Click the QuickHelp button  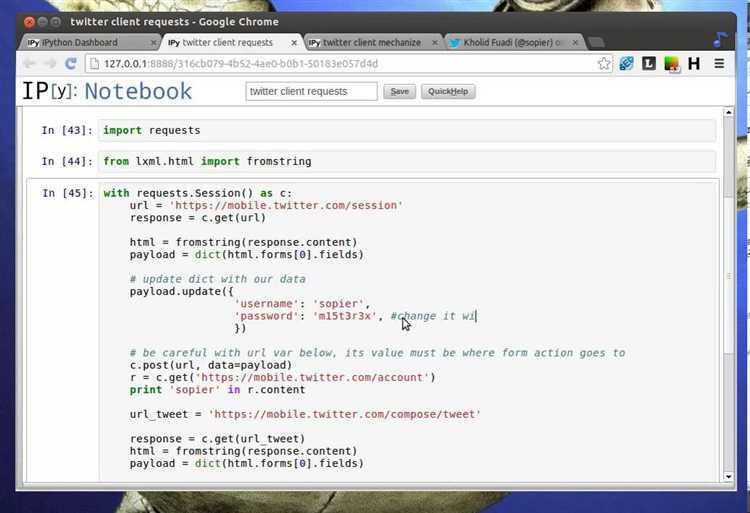[x=448, y=91]
